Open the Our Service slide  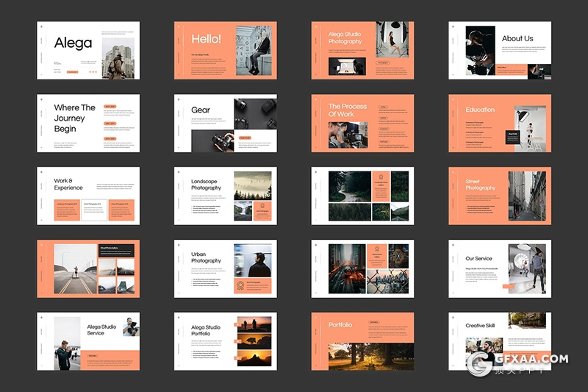(500, 268)
